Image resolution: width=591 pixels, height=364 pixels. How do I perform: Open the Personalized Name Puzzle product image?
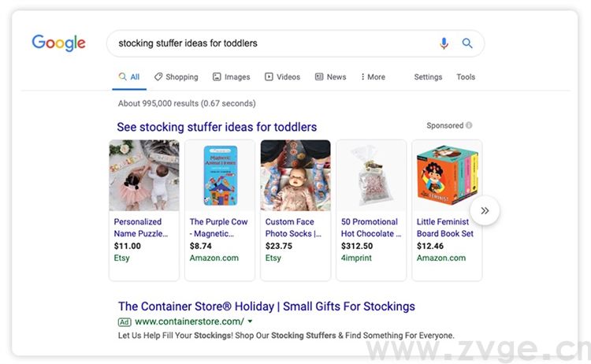(x=144, y=176)
